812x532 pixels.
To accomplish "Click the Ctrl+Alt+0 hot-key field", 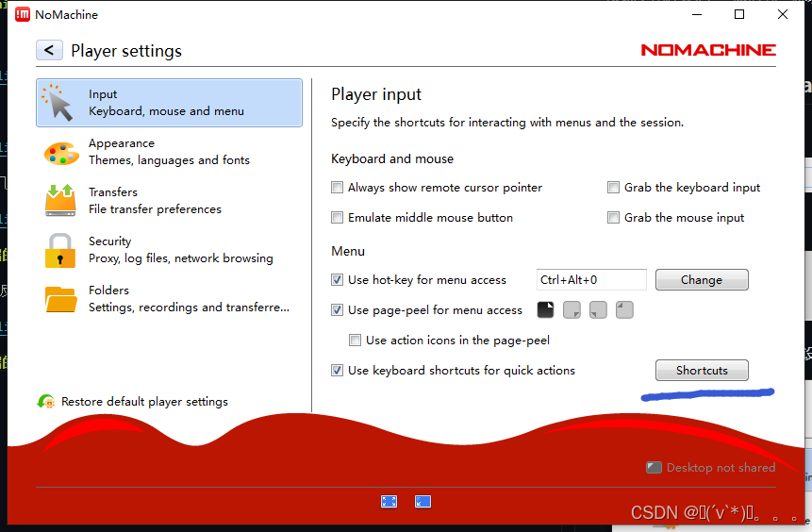I will tap(591, 280).
